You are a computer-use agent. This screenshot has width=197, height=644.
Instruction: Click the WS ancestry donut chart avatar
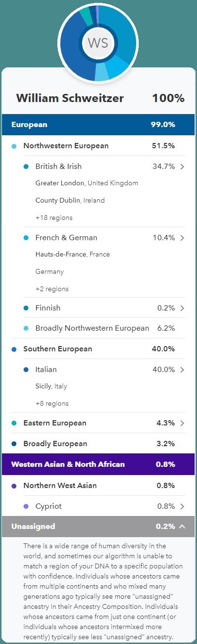tap(98, 42)
